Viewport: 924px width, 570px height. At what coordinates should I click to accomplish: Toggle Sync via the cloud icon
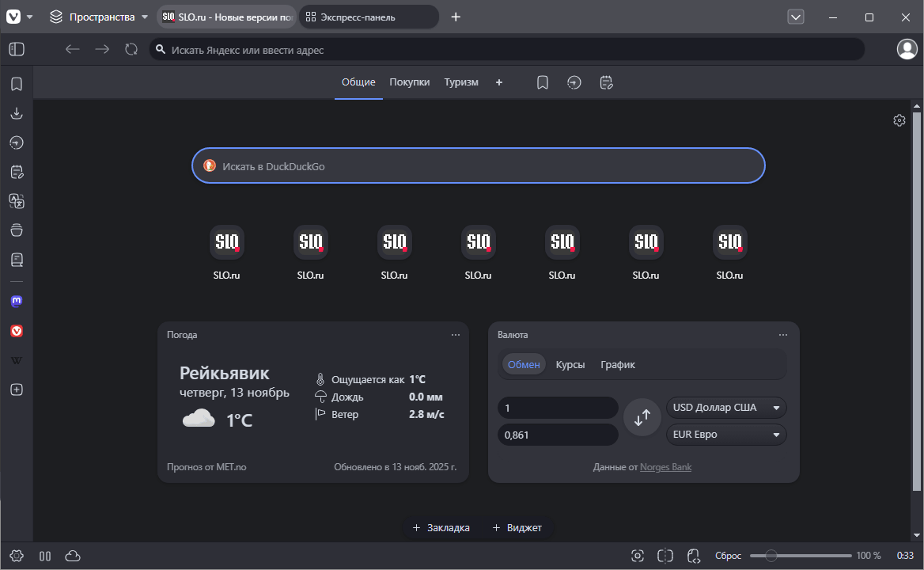coord(72,556)
